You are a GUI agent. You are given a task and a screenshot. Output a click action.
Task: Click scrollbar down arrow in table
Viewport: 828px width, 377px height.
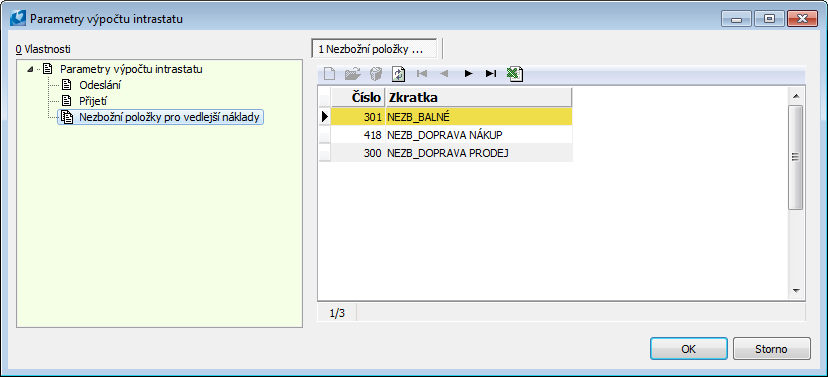(796, 291)
